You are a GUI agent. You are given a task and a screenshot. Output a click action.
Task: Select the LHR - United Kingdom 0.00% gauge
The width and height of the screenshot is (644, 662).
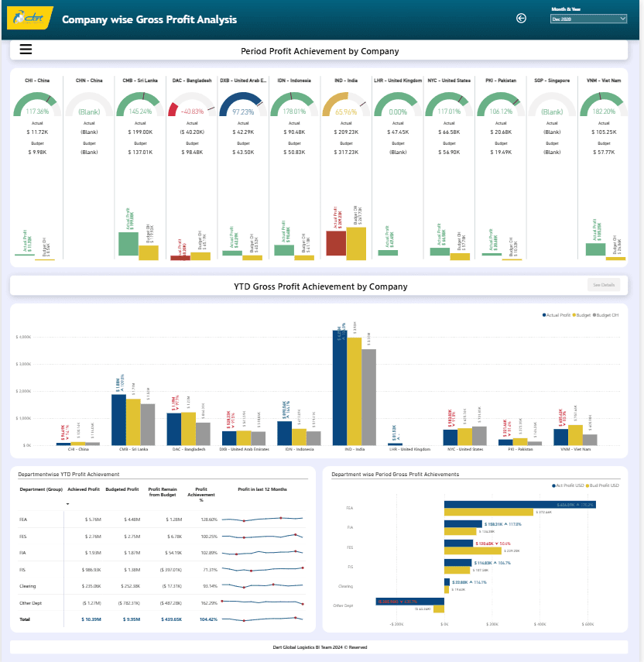click(398, 105)
